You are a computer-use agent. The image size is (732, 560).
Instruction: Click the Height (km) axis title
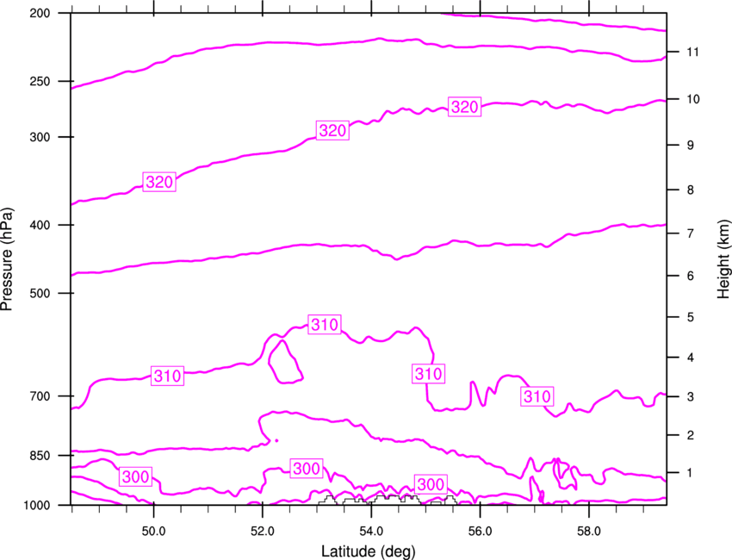coord(723,258)
